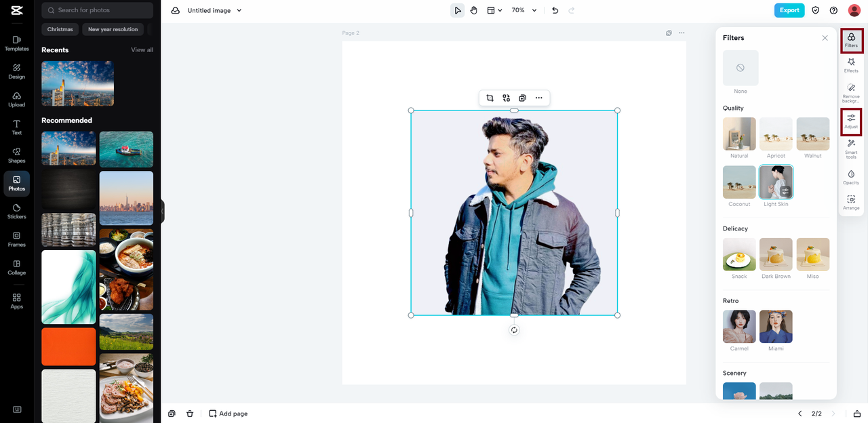Viewport: 868px width, 423px height.
Task: Select the pointer selection tool
Action: [x=458, y=10]
